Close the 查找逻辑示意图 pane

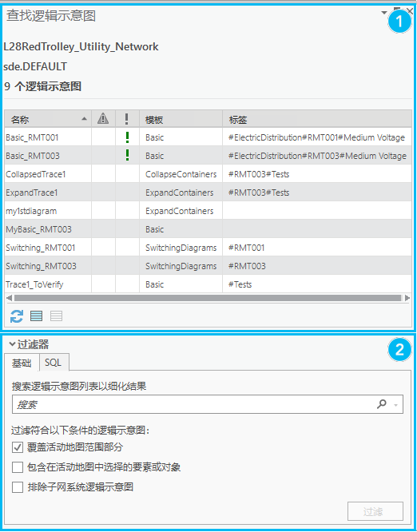(410, 11)
